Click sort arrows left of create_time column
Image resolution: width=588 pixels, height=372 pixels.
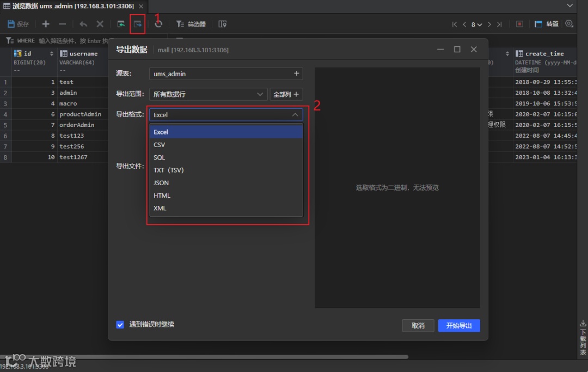click(507, 53)
